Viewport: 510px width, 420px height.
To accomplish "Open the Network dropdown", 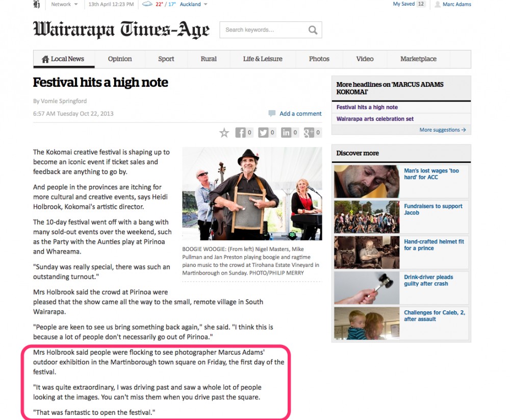I will click(64, 4).
